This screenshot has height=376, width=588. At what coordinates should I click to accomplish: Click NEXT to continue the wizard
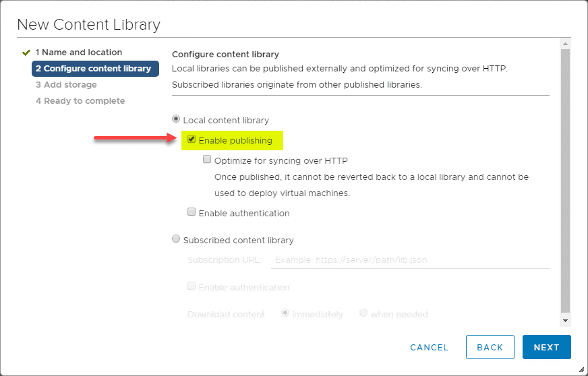[x=546, y=347]
